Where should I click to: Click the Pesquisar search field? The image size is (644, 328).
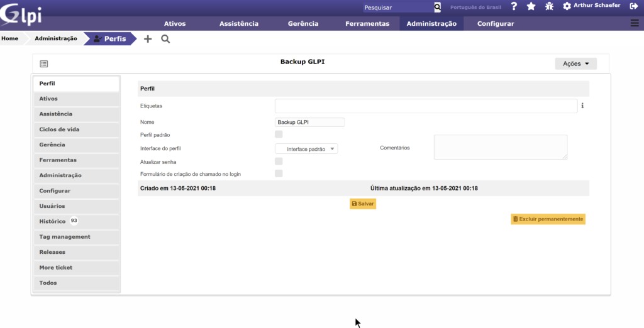pyautogui.click(x=398, y=8)
